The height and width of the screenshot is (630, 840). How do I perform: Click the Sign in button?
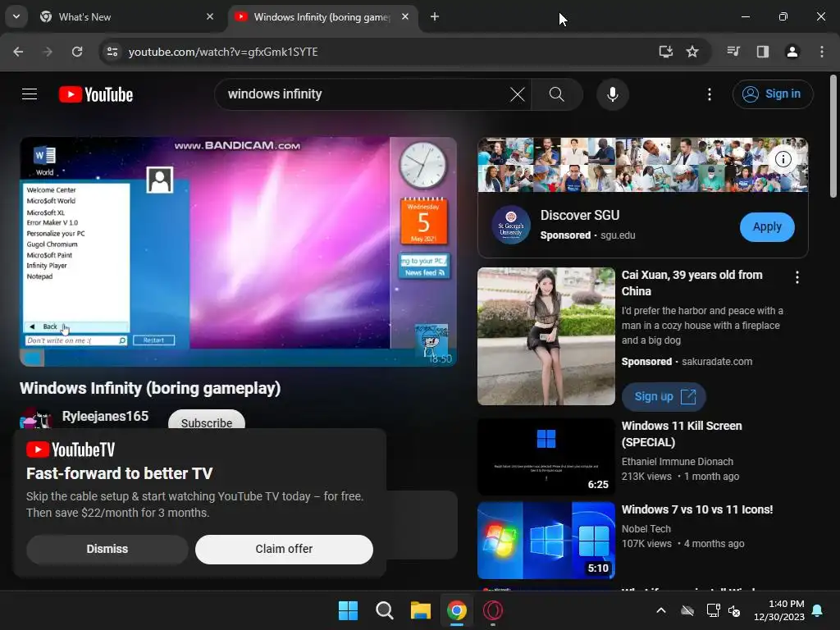(773, 94)
